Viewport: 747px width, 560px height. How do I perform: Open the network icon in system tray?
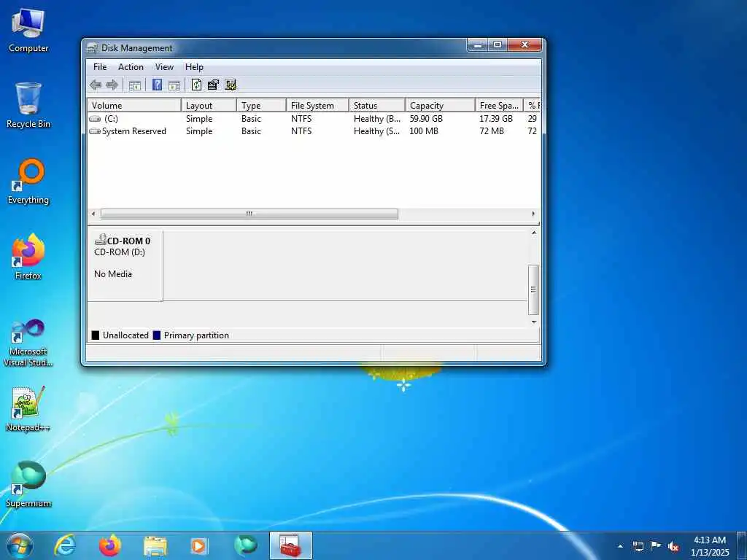(x=638, y=546)
